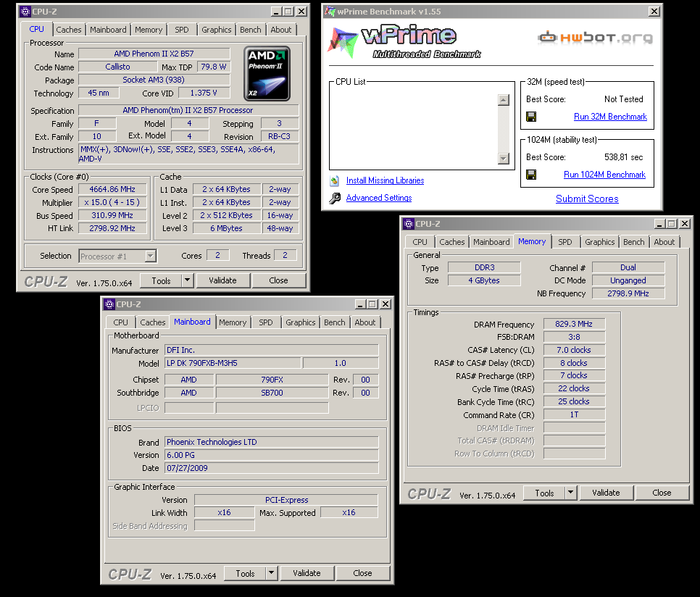Click the Install Missing Libraries link

(x=386, y=180)
